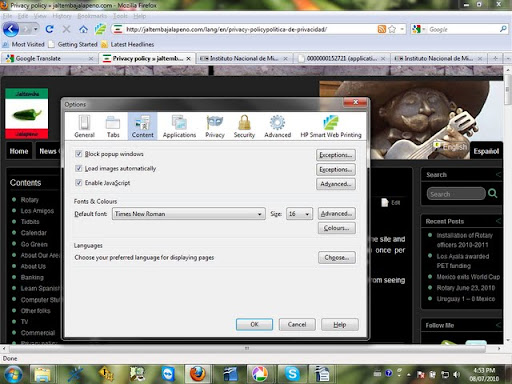Switch to Firefox in the taskbar

click(x=197, y=374)
